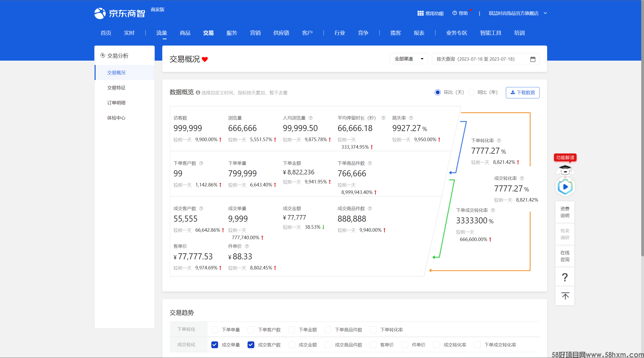Go to 首页 tab
This screenshot has height=358, width=644.
[106, 33]
